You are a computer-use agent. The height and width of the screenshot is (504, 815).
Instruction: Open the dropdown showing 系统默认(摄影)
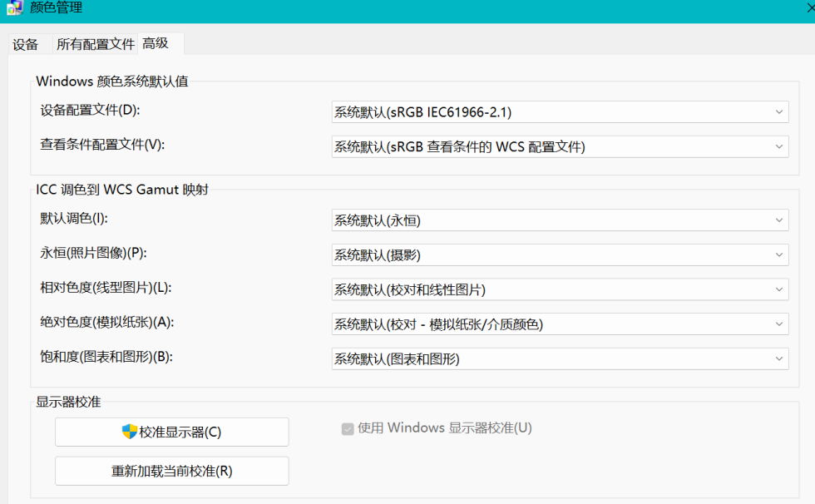(559, 255)
